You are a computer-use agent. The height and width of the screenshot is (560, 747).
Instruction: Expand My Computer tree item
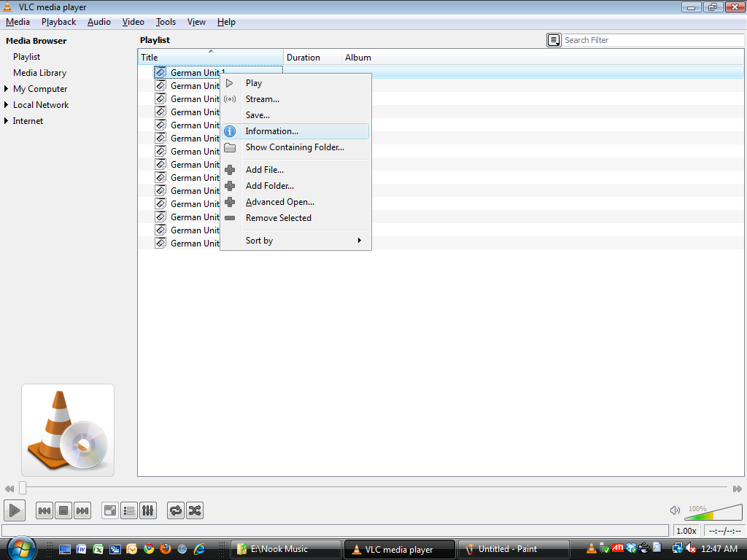(x=7, y=89)
